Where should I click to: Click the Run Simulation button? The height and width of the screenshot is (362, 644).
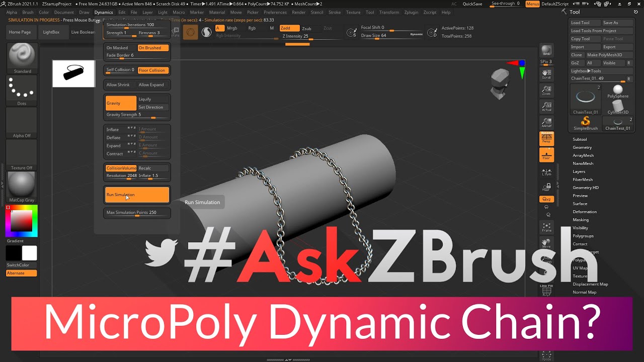pos(137,195)
